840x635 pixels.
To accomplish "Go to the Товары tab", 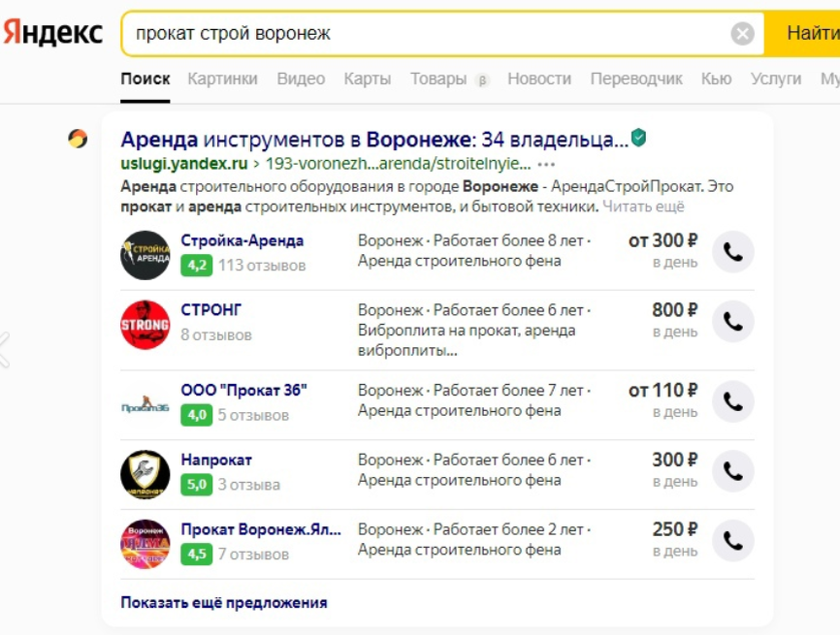I will [438, 79].
